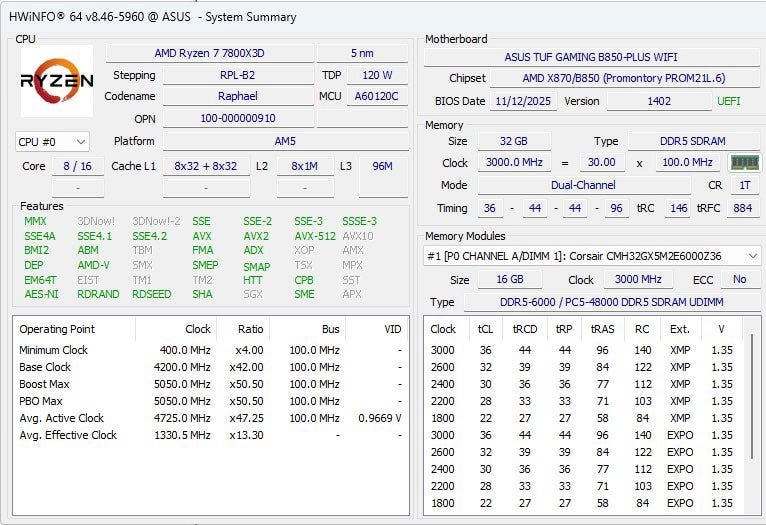This screenshot has width=766, height=525.
Task: Click the tRC value 146
Action: (x=679, y=209)
